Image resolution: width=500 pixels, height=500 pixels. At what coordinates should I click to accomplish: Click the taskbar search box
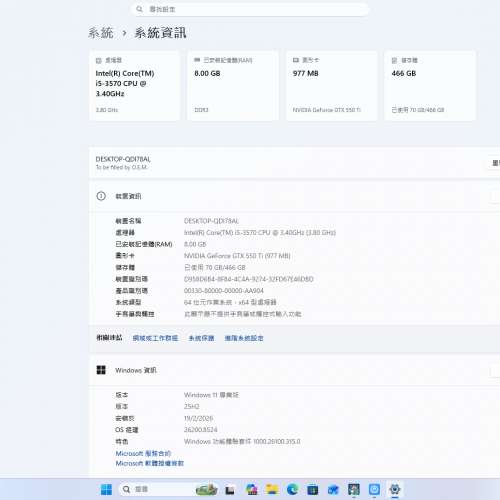click(168, 489)
